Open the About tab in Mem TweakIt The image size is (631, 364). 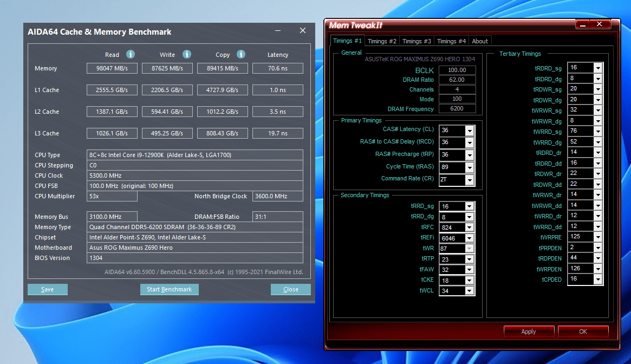click(480, 41)
